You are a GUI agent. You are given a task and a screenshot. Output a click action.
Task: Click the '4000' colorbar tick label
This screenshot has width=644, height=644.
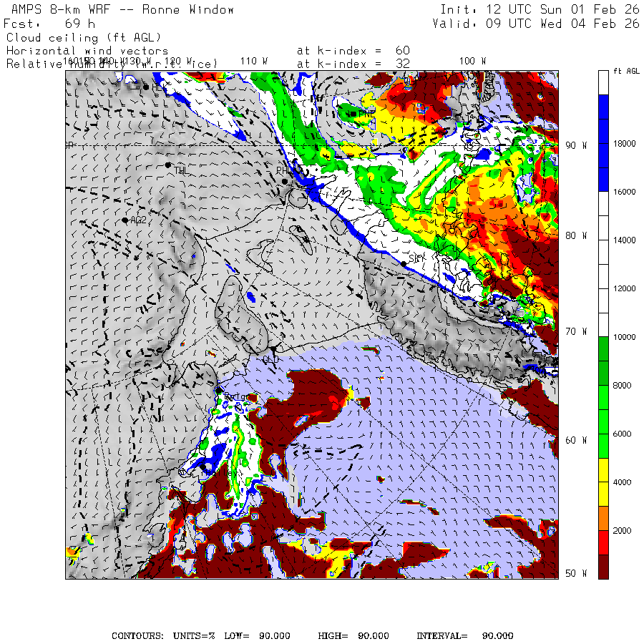(x=622, y=482)
